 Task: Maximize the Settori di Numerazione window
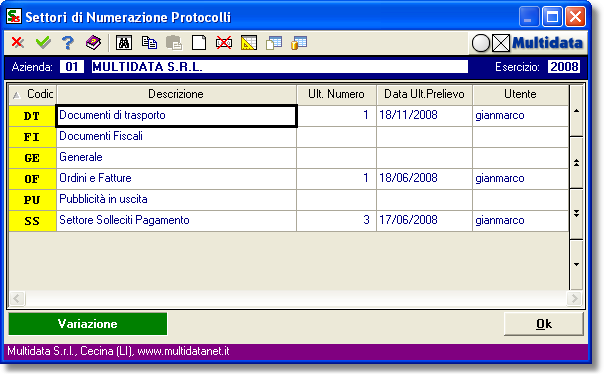pyautogui.click(x=552, y=17)
